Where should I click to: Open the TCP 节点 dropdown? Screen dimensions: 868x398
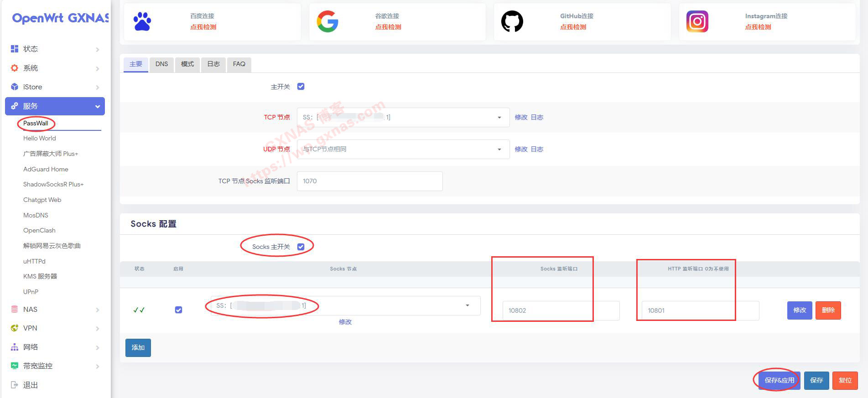(x=403, y=118)
